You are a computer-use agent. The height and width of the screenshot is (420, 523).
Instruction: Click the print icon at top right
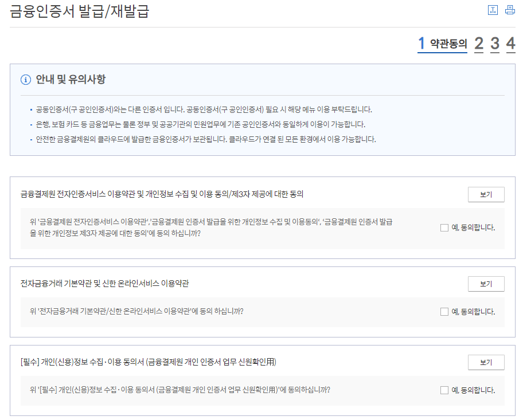click(510, 9)
